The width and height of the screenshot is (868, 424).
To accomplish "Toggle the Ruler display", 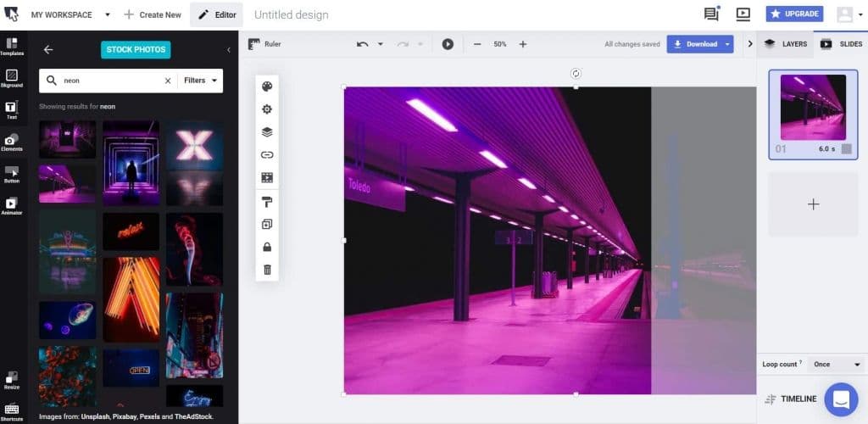I will point(264,44).
